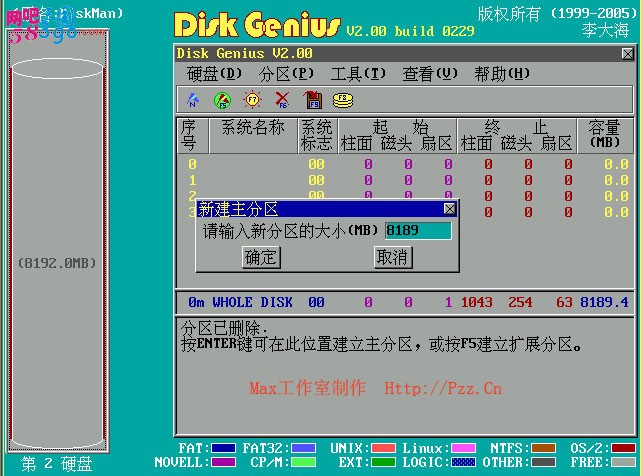Click the V2.00 build 0229 version text
The image size is (641, 476).
[410, 31]
